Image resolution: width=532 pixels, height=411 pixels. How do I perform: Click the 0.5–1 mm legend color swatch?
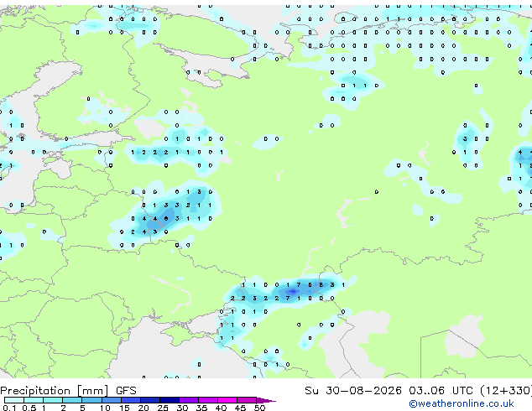pyautogui.click(x=34, y=400)
